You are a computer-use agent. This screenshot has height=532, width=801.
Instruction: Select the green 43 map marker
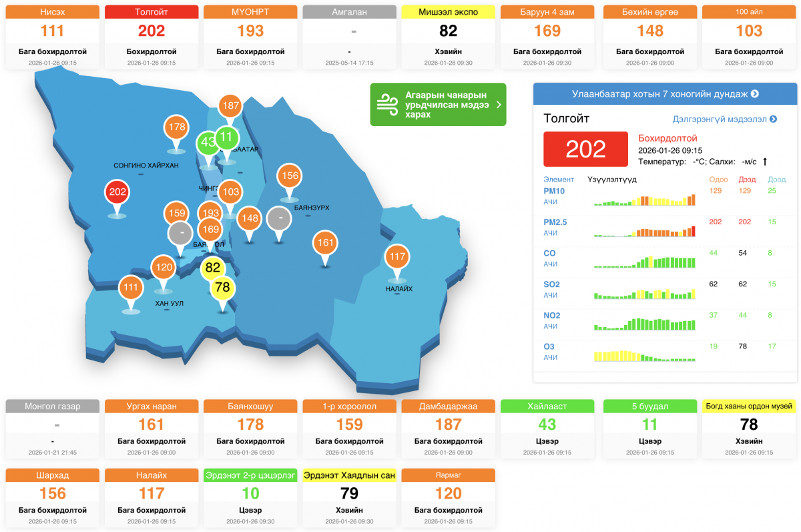208,143
